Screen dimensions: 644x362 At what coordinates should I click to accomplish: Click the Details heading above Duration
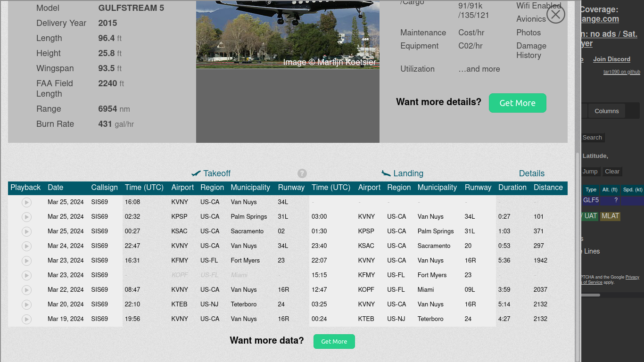click(532, 173)
